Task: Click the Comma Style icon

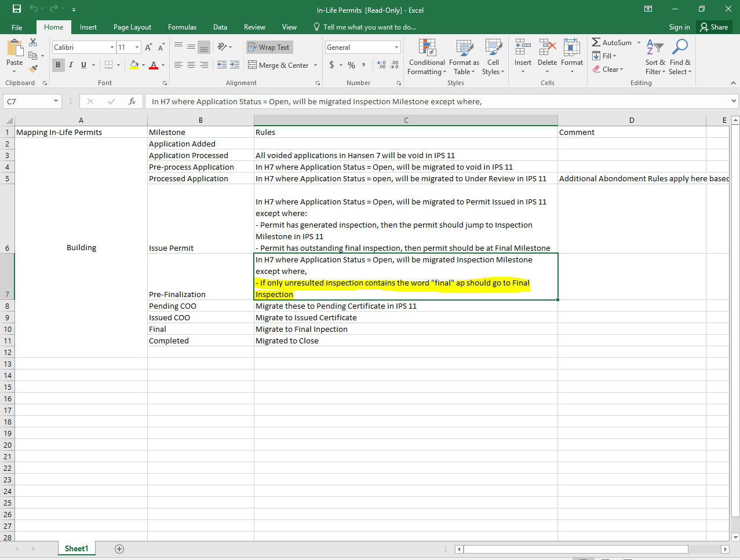Action: [x=364, y=65]
